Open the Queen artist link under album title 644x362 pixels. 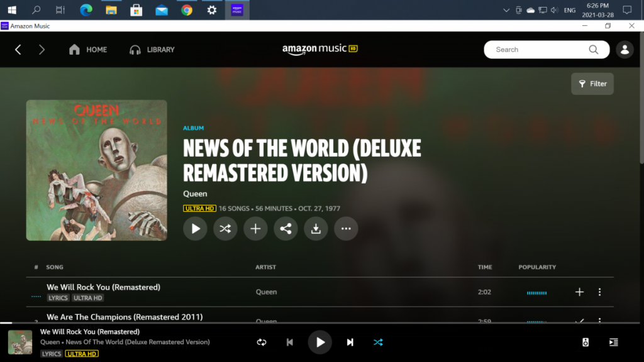pyautogui.click(x=195, y=194)
